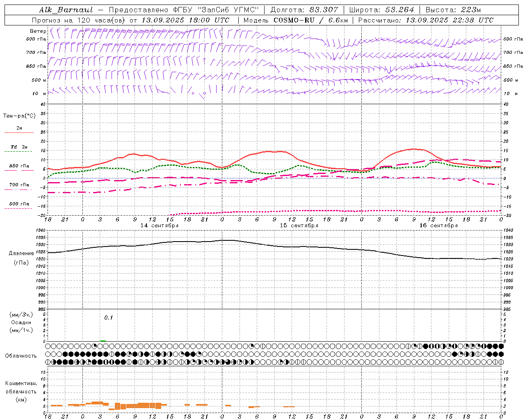Image resolution: width=525 pixels, height=420 pixels.
Task: Click the (км) unit of convective cloudiness
Action: (21, 399)
